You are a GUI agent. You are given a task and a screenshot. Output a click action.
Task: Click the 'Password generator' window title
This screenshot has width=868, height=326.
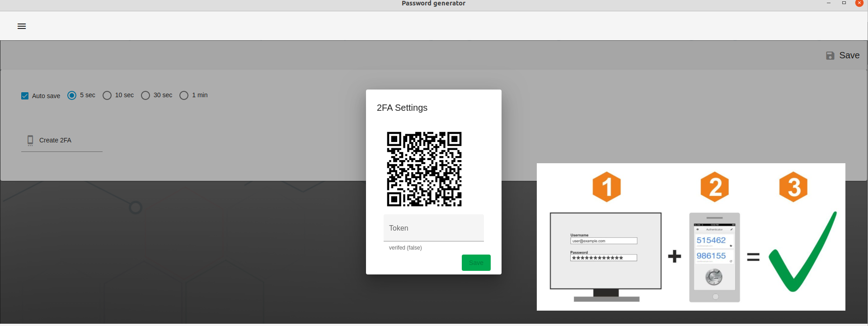[433, 3]
